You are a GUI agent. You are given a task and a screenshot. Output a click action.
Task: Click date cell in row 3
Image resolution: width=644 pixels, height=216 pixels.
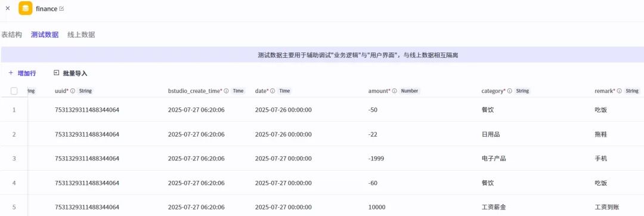pyautogui.click(x=283, y=159)
